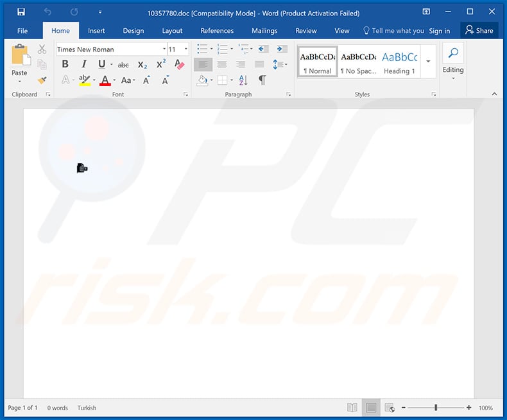The width and height of the screenshot is (507, 420).
Task: Toggle Italic formatting
Action: click(84, 64)
